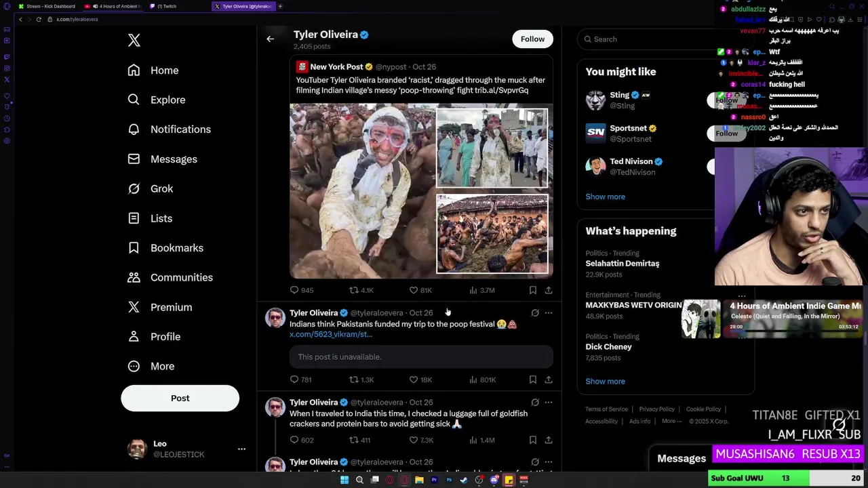The image size is (868, 488).
Task: Go back with the arrow icon
Action: click(270, 39)
